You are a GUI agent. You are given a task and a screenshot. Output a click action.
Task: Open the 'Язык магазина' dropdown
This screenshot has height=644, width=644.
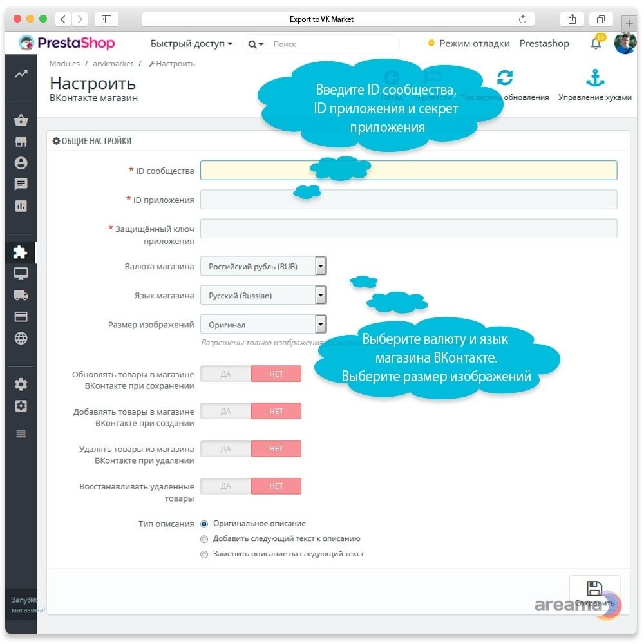pos(263,296)
